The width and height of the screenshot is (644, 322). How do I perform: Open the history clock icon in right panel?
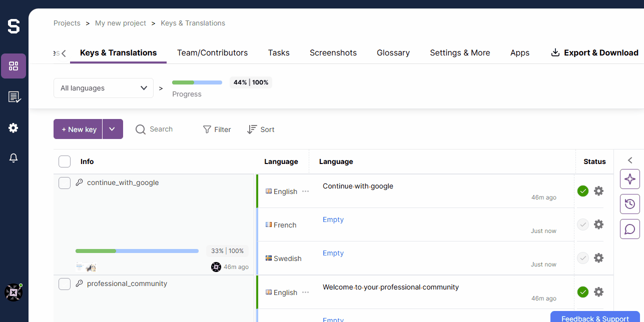click(629, 204)
